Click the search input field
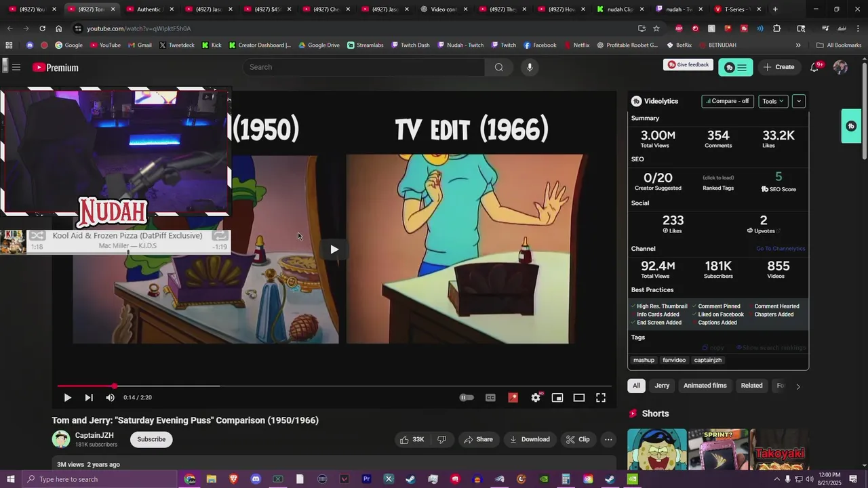The image size is (868, 488). coord(363,67)
